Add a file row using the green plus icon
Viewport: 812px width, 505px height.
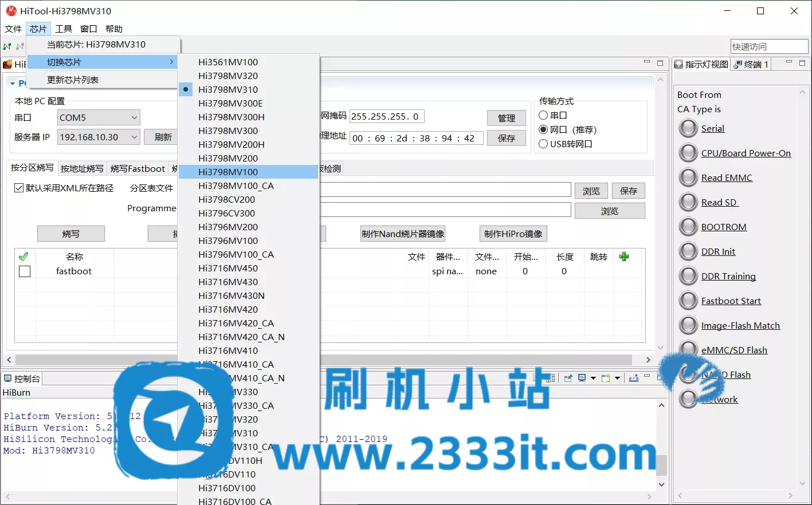(624, 257)
